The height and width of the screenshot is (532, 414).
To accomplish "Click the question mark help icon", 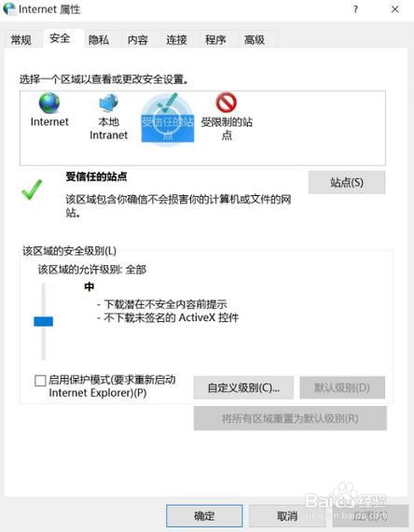I will click(x=355, y=9).
